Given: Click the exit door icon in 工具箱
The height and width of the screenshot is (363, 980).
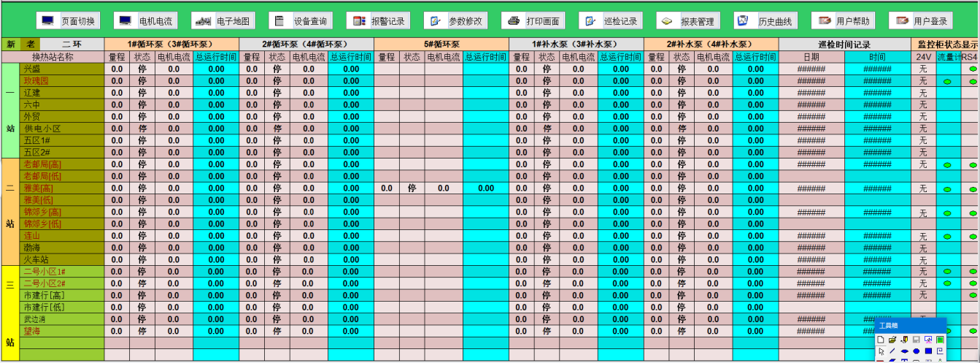Looking at the screenshot, I should [905, 340].
